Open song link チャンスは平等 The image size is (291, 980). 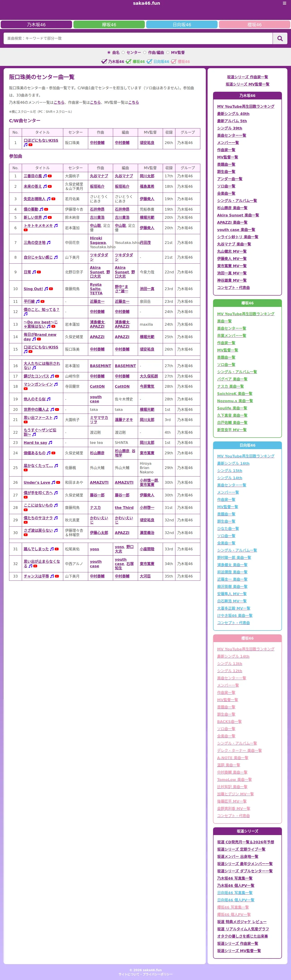pos(36,576)
